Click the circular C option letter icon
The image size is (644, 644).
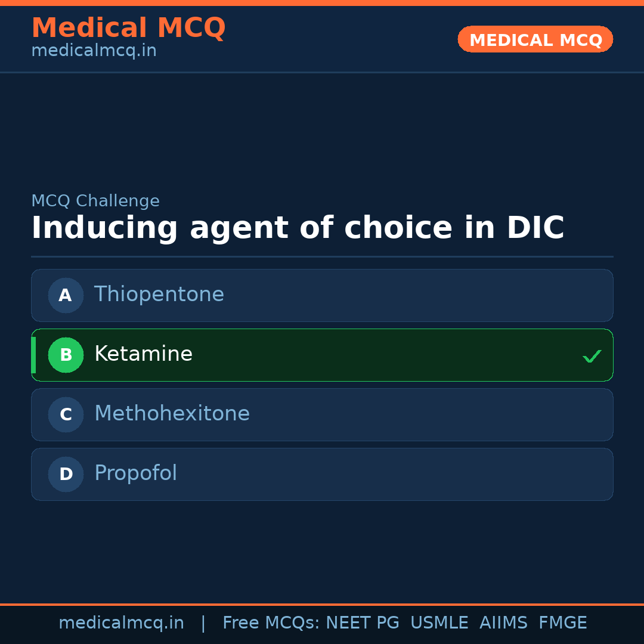click(x=66, y=414)
